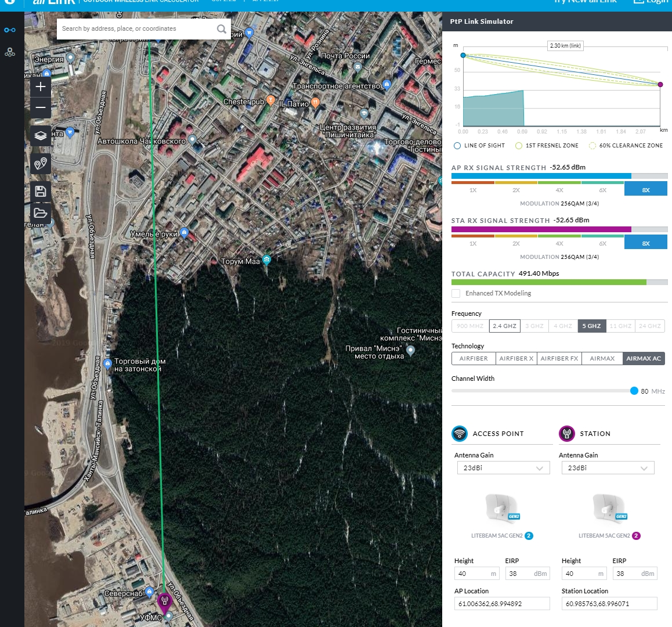Zoom out of the map
The width and height of the screenshot is (672, 627).
41,107
